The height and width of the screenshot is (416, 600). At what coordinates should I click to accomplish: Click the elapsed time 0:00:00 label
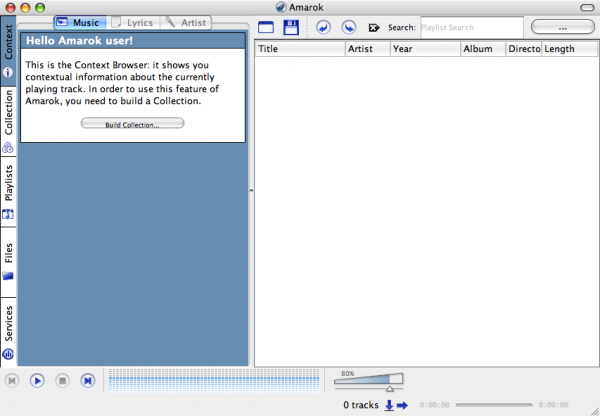pyautogui.click(x=434, y=405)
